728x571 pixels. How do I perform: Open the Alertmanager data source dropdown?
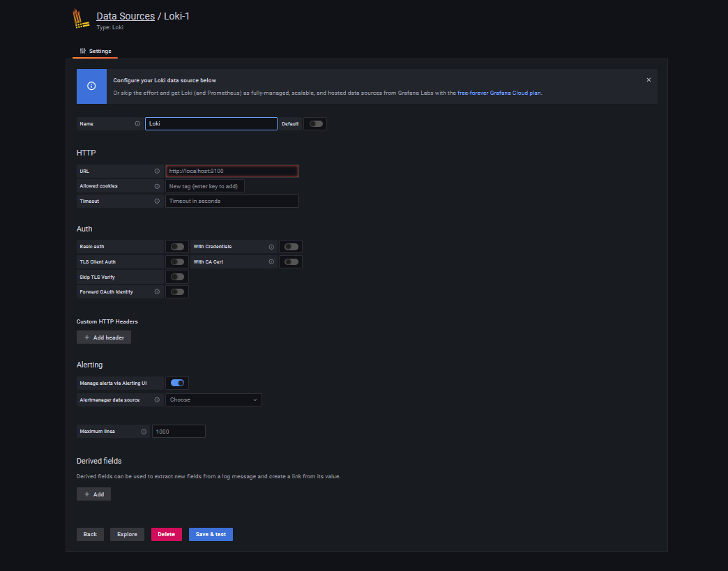213,400
